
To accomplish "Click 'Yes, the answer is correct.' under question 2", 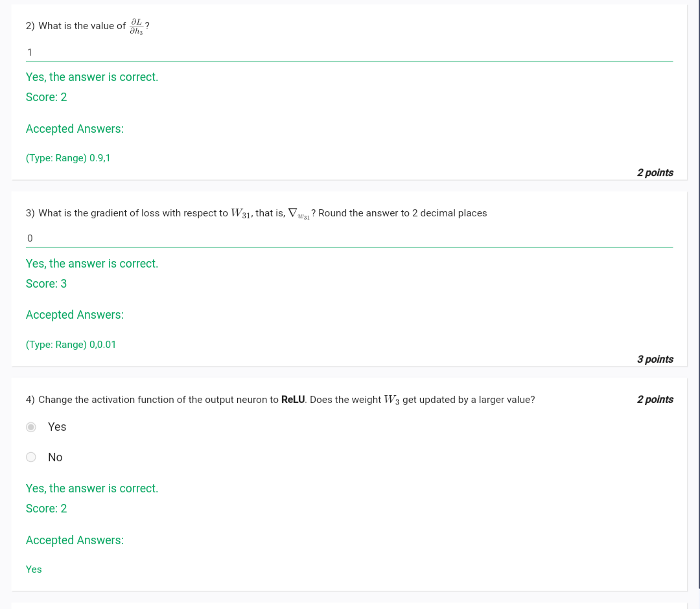I will 92,77.
